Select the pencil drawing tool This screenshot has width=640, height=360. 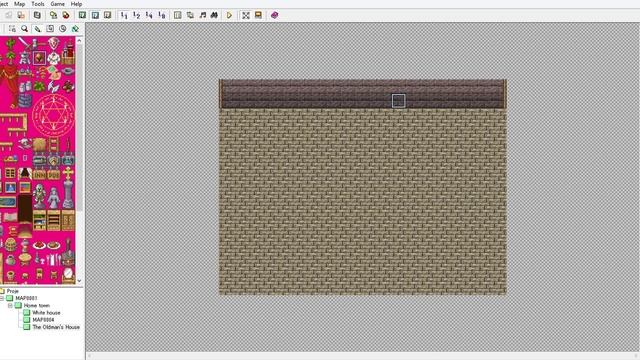[x=37, y=29]
